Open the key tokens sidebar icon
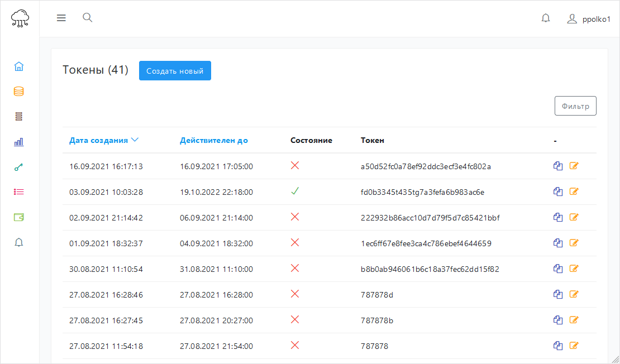The image size is (620, 364). point(19,167)
